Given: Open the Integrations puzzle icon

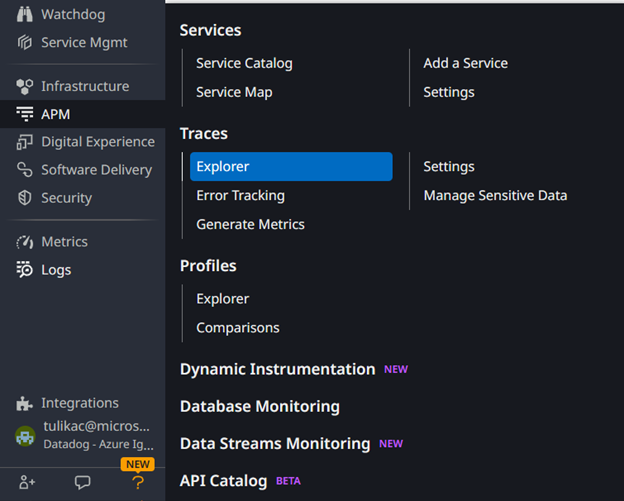Looking at the screenshot, I should pos(25,404).
